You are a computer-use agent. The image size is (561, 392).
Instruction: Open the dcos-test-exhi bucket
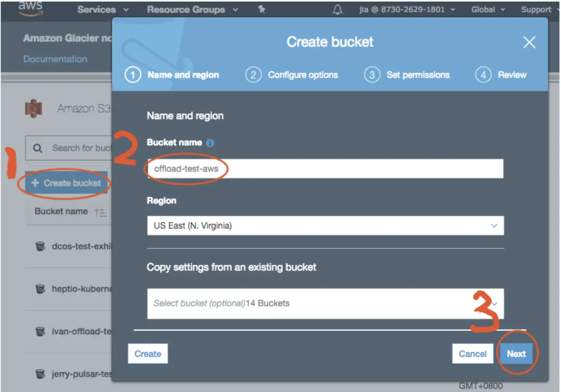pyautogui.click(x=81, y=247)
